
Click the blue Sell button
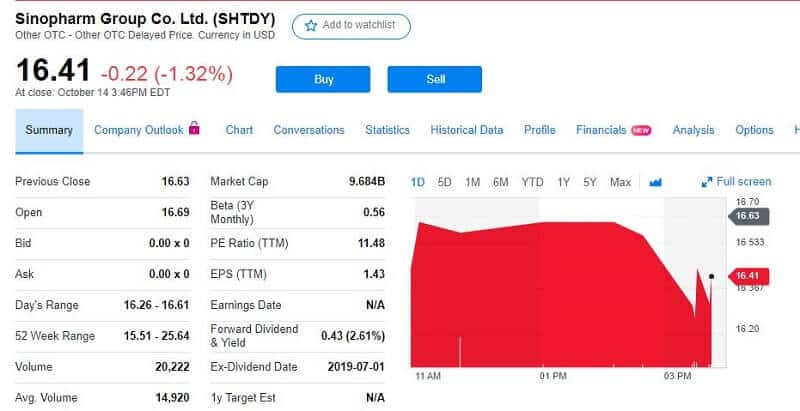point(435,79)
